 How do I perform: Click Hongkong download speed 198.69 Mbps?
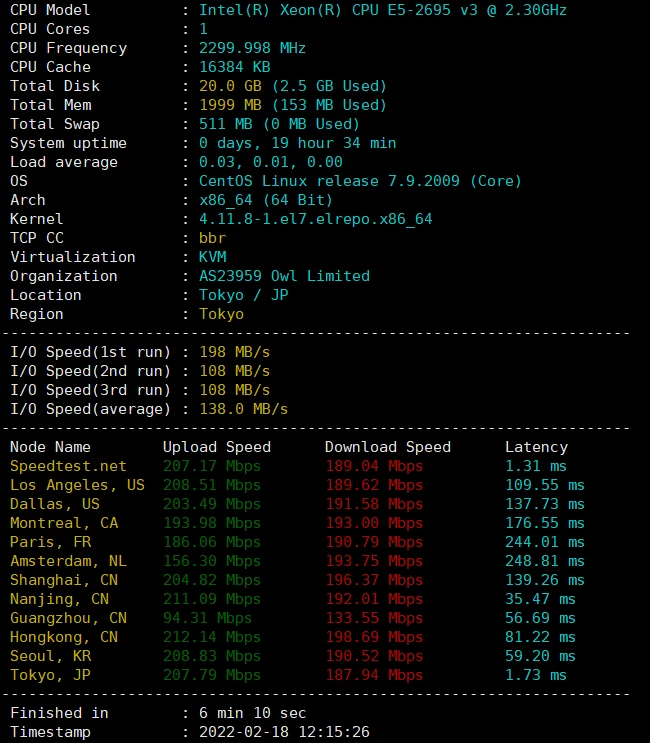374,637
